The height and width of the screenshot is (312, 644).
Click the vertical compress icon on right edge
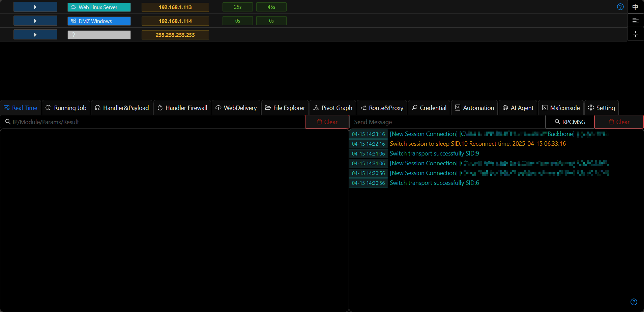point(635,34)
